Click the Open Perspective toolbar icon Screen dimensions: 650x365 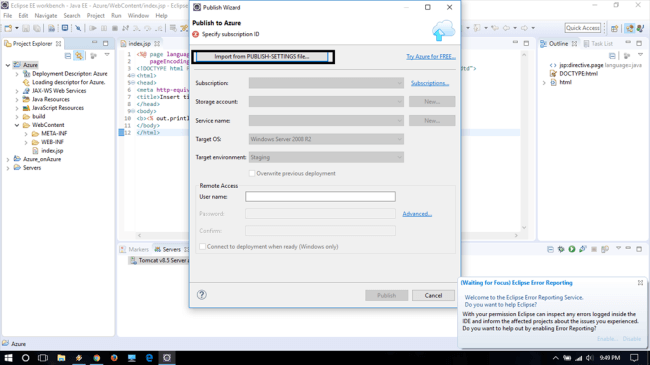614,28
